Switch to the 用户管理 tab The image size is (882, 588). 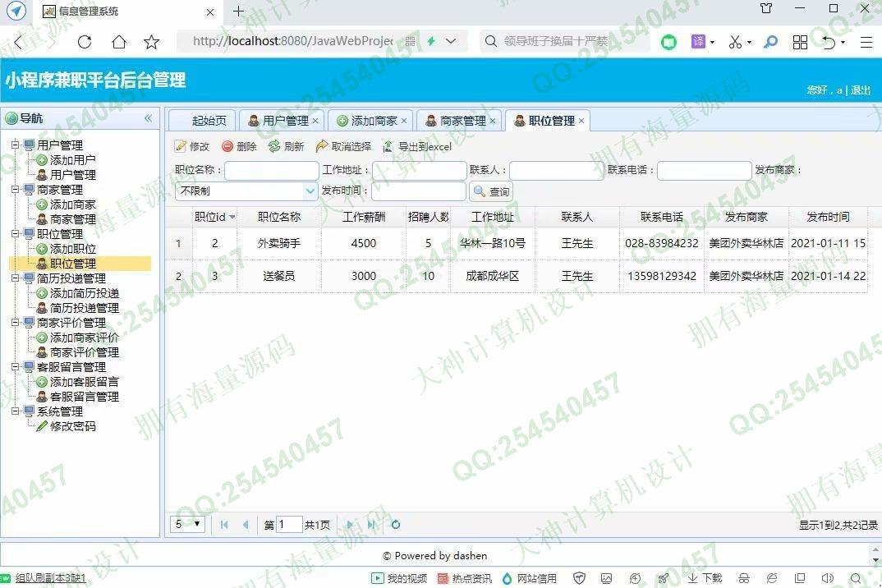pos(279,121)
